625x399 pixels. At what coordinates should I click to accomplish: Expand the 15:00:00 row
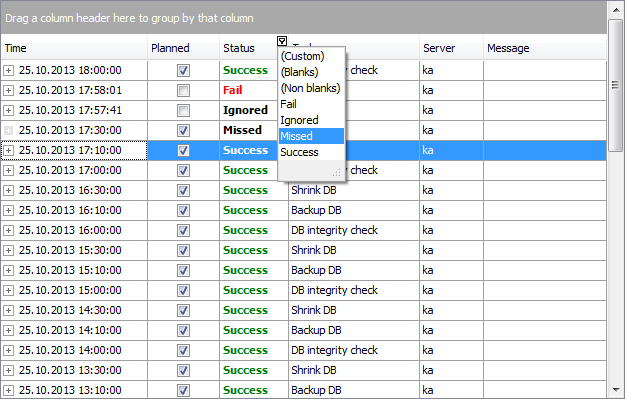point(8,290)
